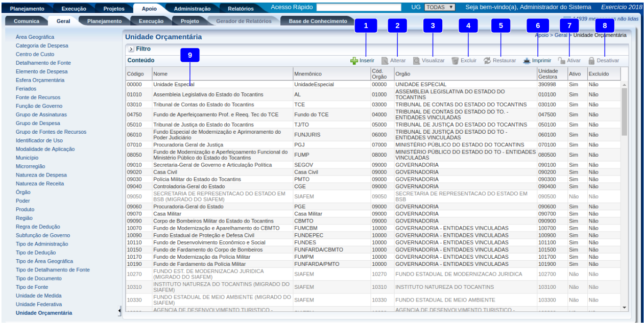Collapse the left sidebar using arrow handle

click(120, 311)
